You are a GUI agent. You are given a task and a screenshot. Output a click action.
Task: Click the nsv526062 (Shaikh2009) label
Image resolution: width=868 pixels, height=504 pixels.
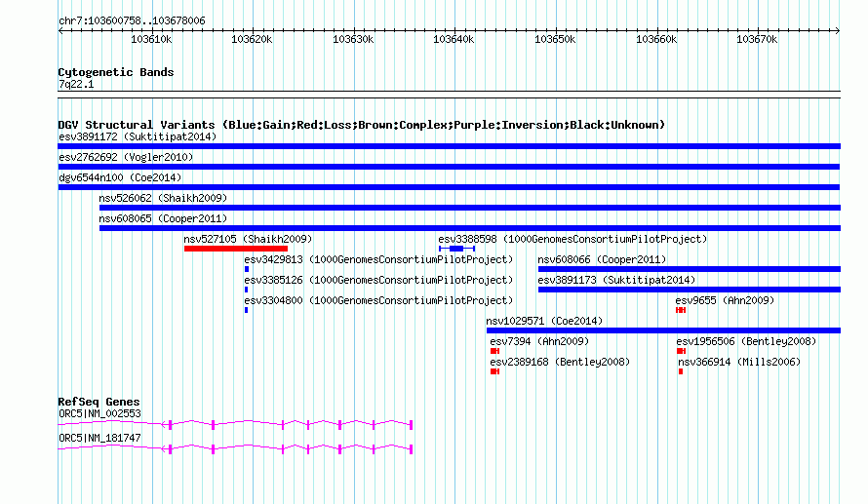point(163,198)
